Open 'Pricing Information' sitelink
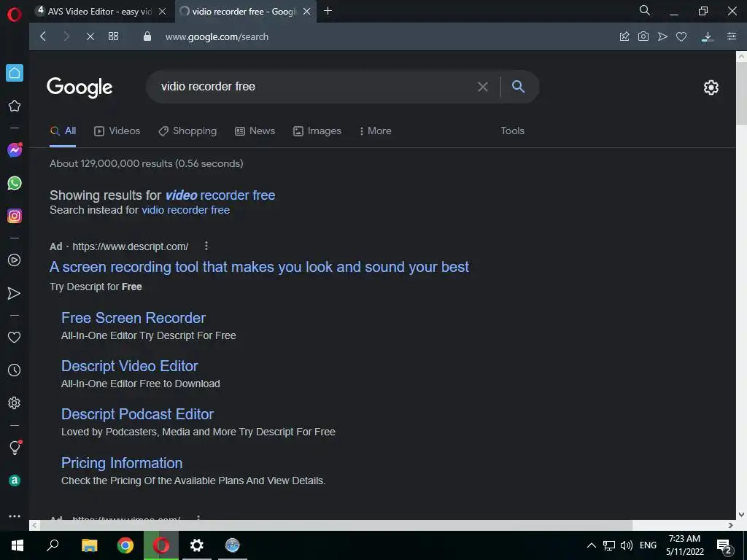 [x=122, y=463]
